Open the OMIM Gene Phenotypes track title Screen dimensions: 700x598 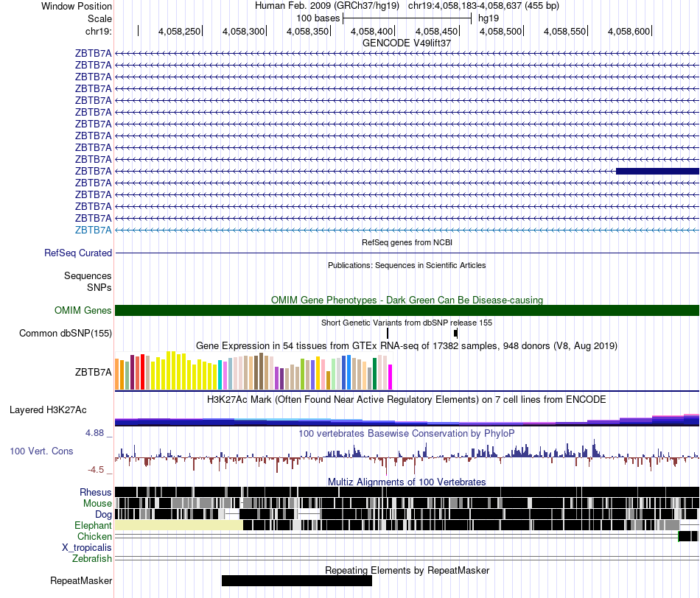tap(407, 300)
